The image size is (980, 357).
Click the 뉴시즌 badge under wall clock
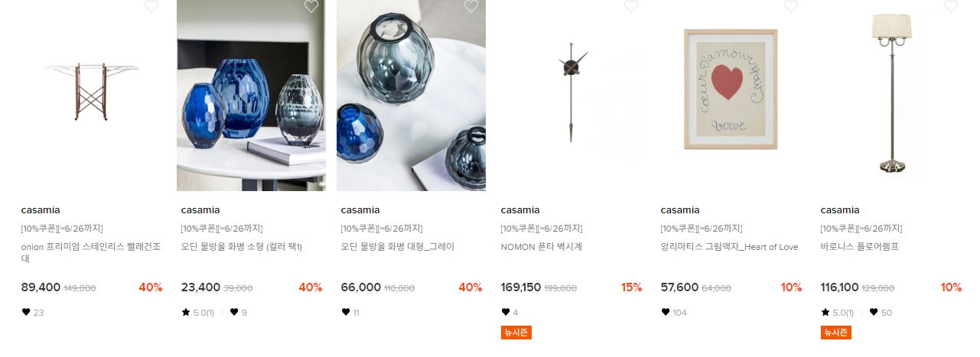(516, 333)
